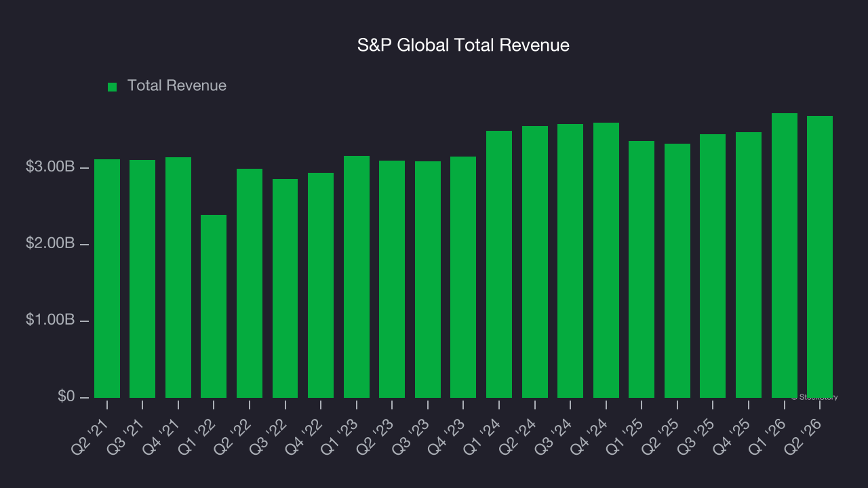The width and height of the screenshot is (868, 488).
Task: Click the 'Total Revenue' legend label
Action: pos(177,86)
